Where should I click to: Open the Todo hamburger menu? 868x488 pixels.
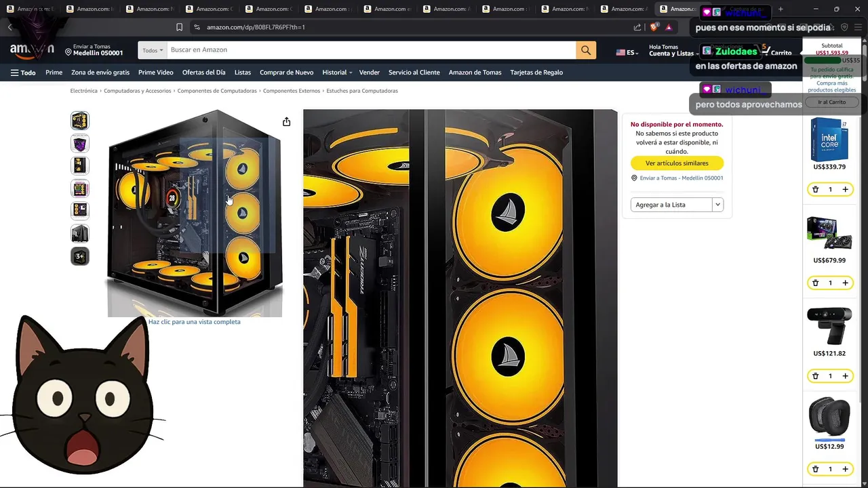tap(23, 73)
